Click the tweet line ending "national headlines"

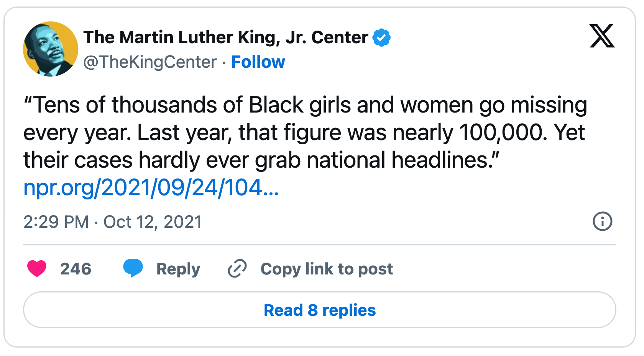tap(261, 160)
